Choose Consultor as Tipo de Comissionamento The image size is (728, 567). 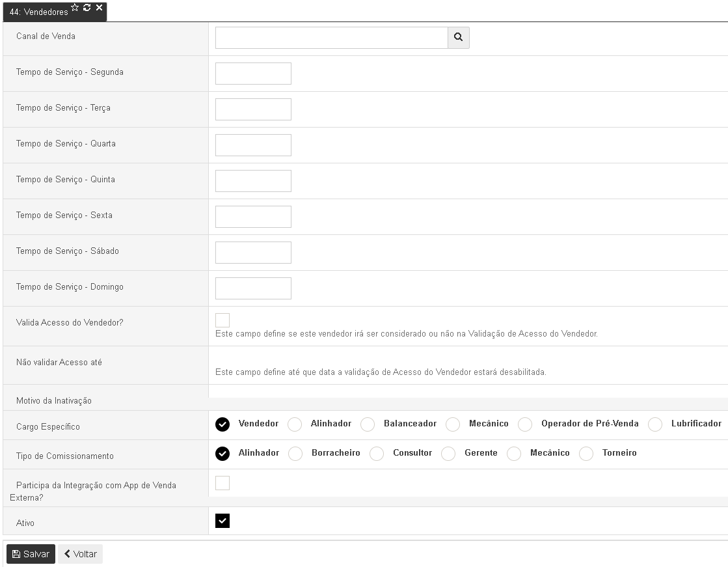click(x=377, y=454)
